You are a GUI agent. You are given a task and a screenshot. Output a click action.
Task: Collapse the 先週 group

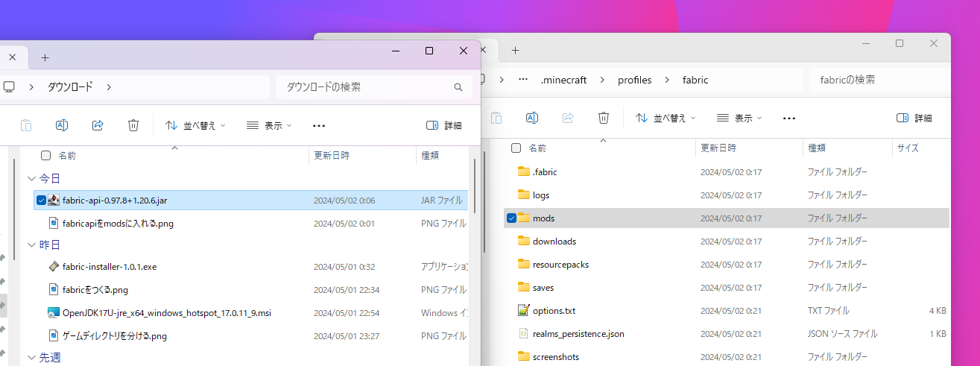31,357
